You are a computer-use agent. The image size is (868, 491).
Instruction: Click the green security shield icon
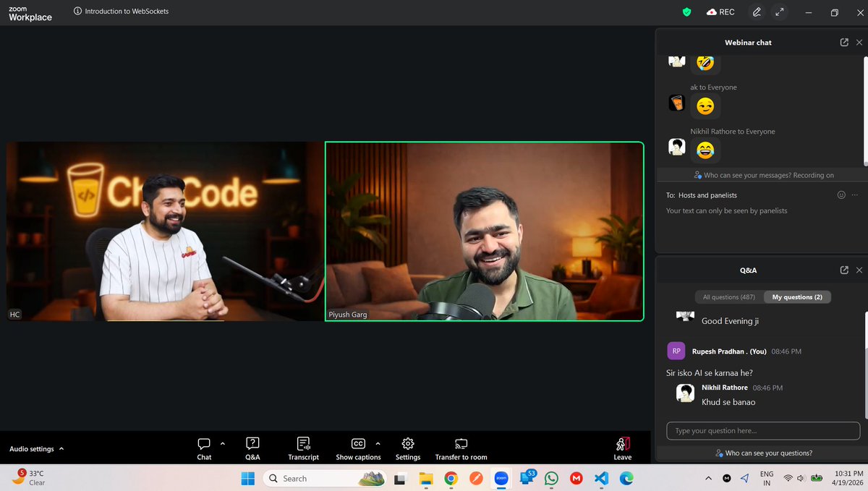[x=686, y=12]
